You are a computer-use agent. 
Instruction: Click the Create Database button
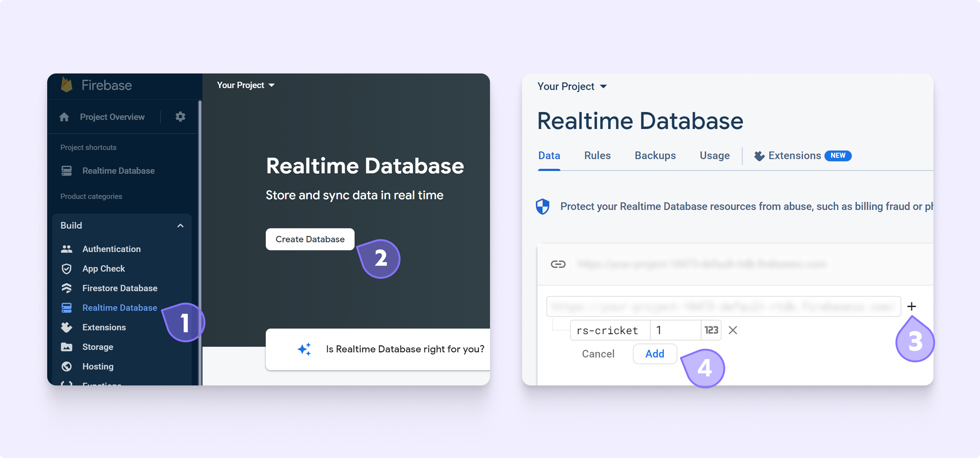point(310,239)
